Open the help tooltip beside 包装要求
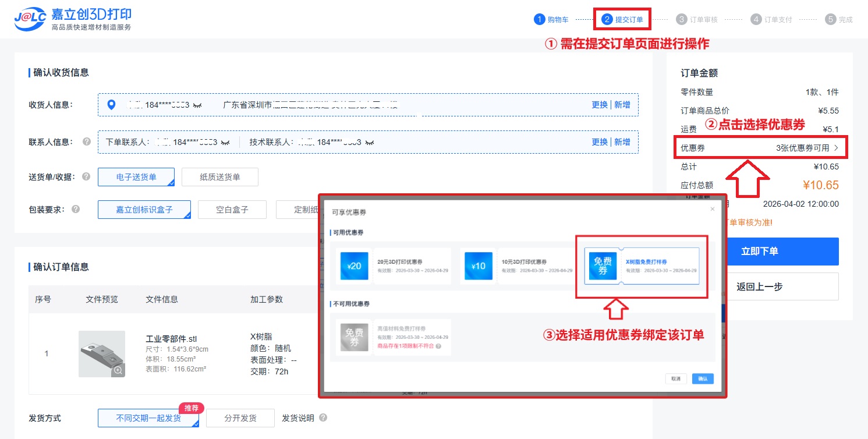The height and width of the screenshot is (439, 868). 76,209
